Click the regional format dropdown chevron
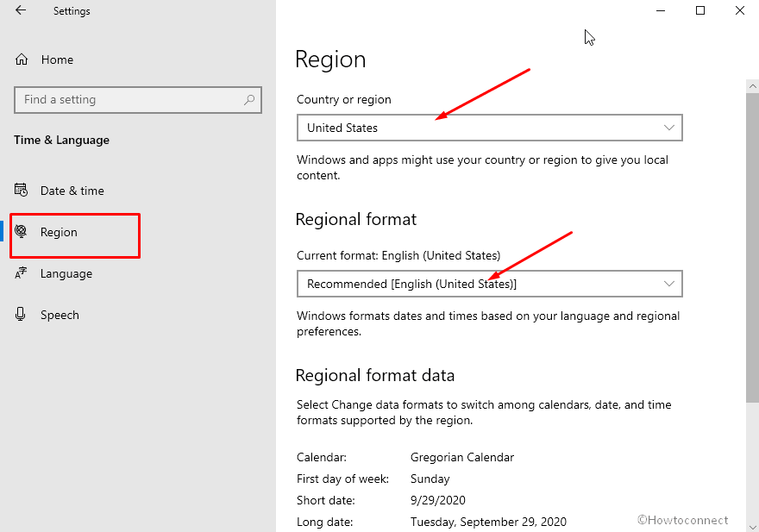 669,284
